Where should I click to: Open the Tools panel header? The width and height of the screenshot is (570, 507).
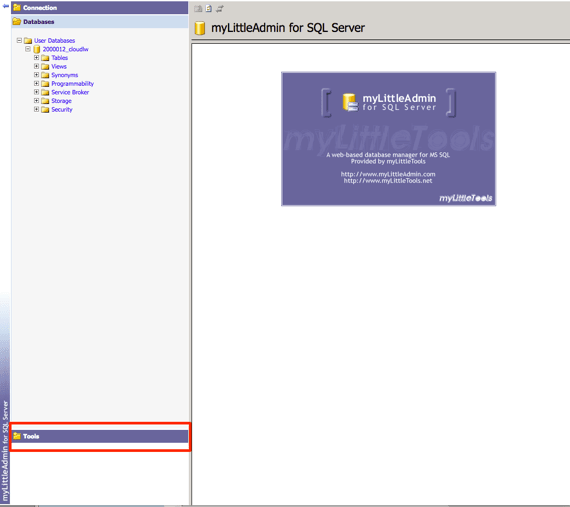[x=100, y=436]
